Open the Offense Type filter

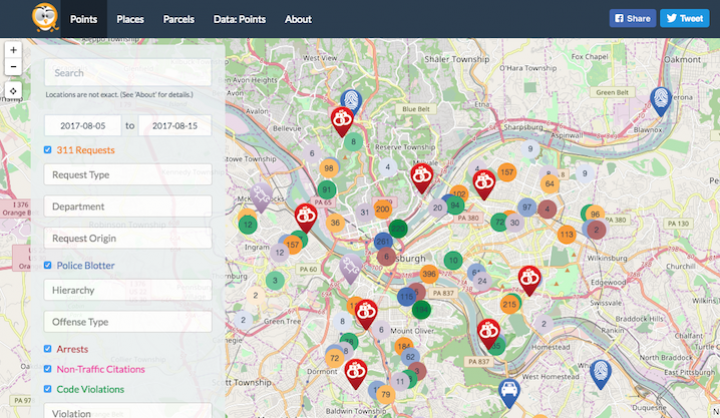pos(128,322)
